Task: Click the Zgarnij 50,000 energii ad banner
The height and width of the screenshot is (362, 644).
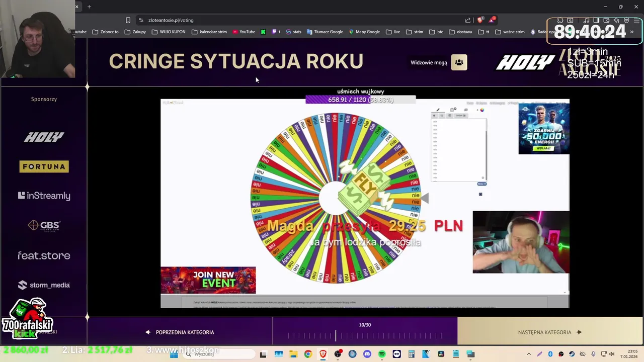Action: point(544,129)
